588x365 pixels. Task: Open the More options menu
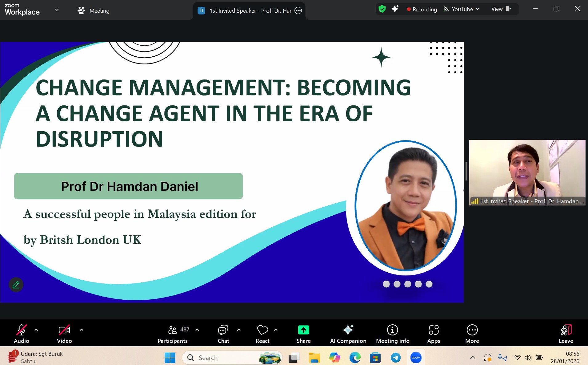(472, 334)
